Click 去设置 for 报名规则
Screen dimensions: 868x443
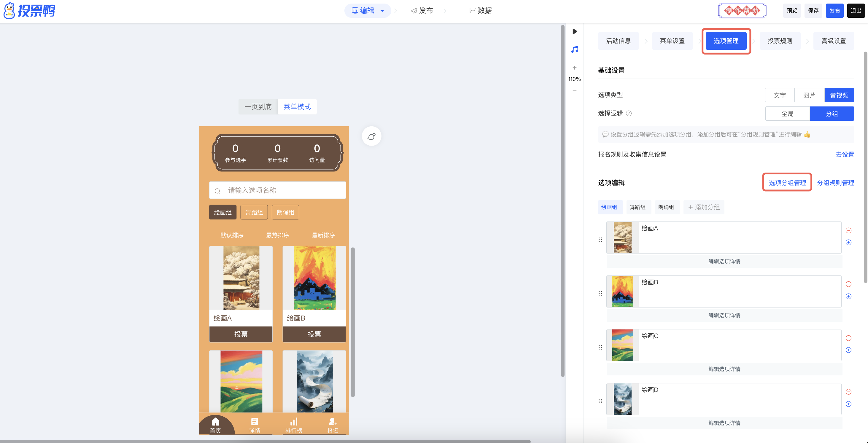845,154
